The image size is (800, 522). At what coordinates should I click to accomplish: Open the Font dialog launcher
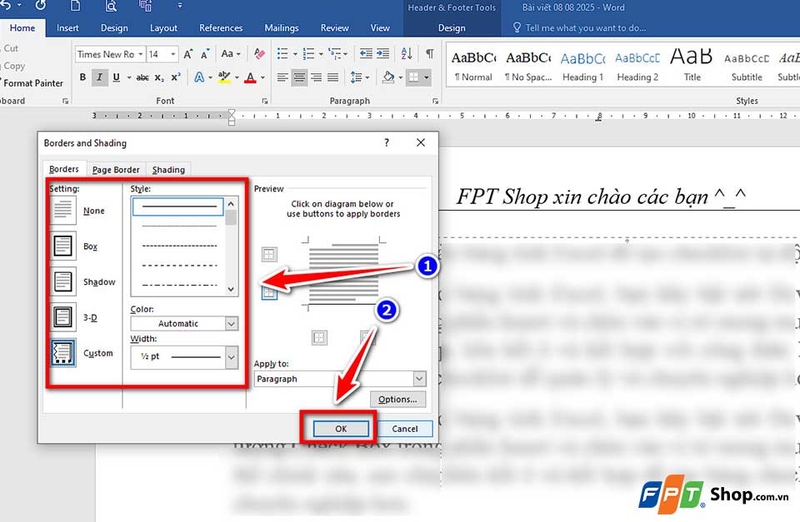tap(265, 101)
